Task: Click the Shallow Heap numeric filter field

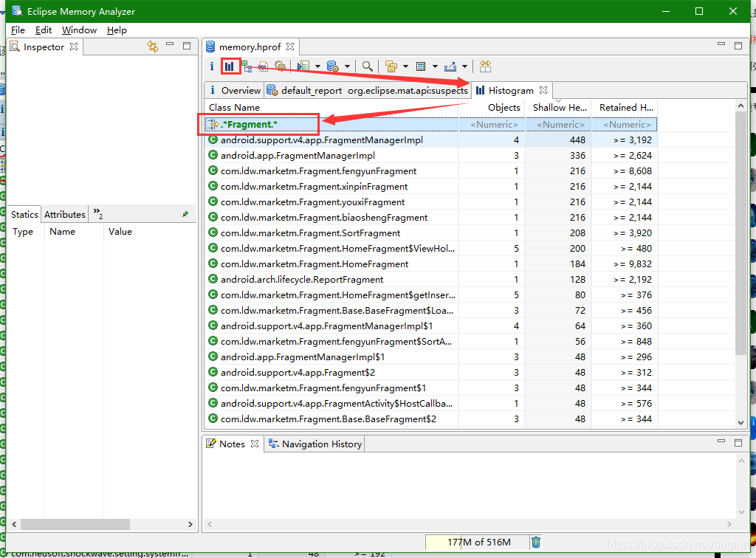Action: point(558,124)
